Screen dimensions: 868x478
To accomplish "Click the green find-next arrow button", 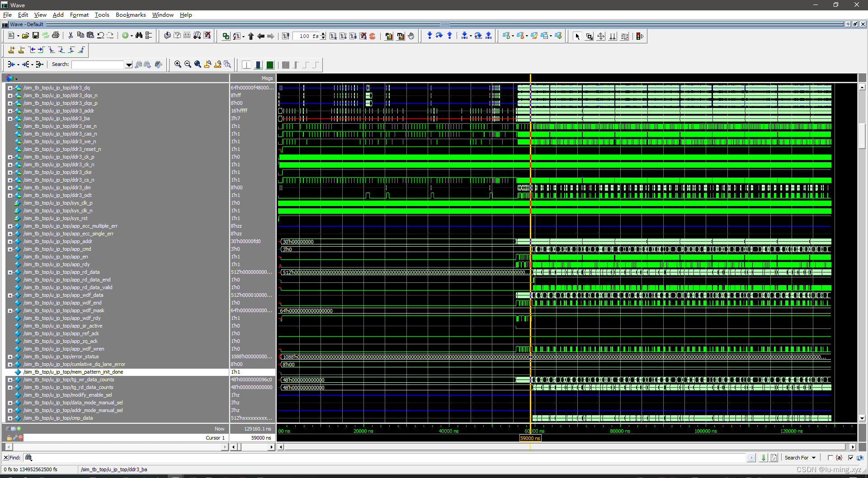I will click(x=763, y=457).
